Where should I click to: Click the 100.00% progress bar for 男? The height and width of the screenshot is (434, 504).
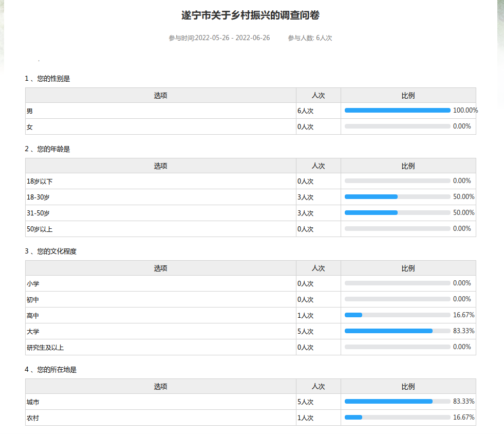coord(397,110)
